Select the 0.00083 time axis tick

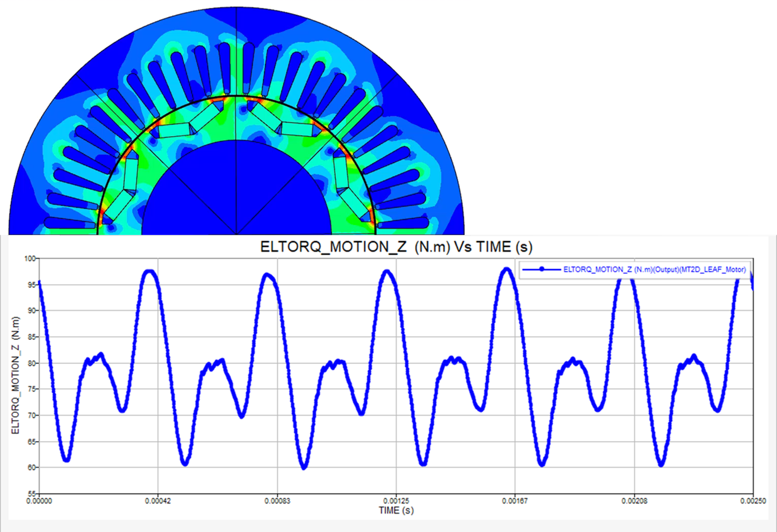click(x=277, y=501)
